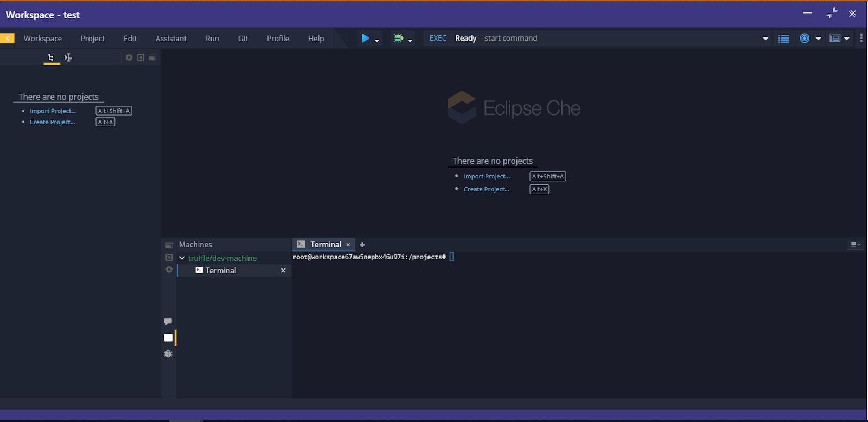Viewport: 868px width, 422px height.
Task: Click the Workspace - test title text
Action: 42,15
